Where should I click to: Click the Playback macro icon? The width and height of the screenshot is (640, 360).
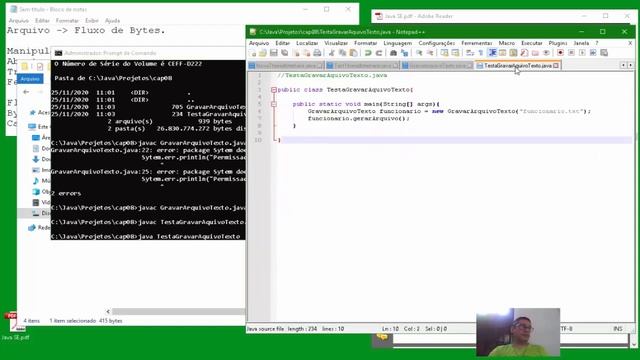coord(582,53)
